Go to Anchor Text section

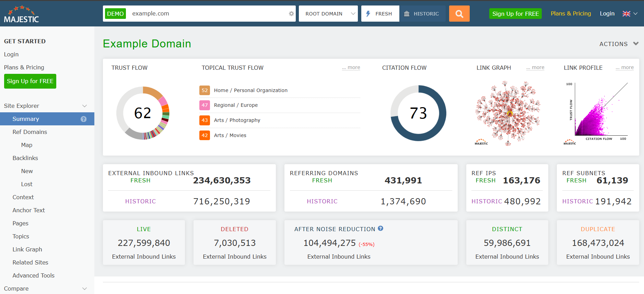[x=29, y=210]
